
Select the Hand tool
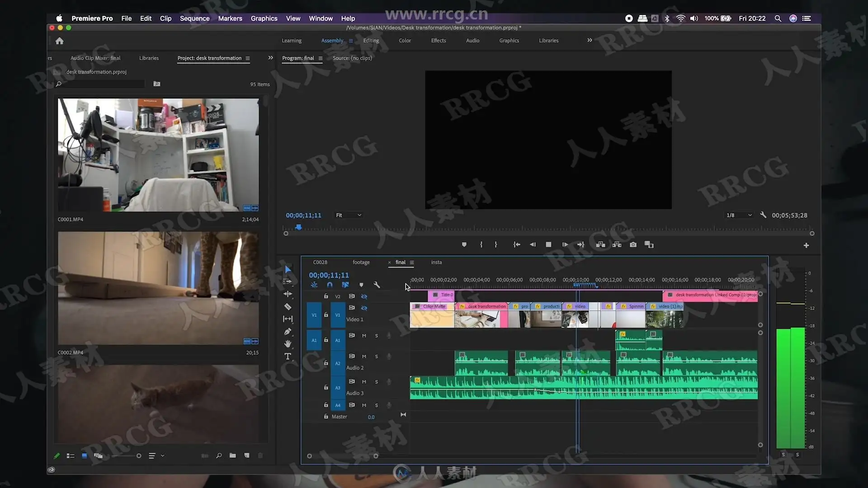click(x=288, y=344)
